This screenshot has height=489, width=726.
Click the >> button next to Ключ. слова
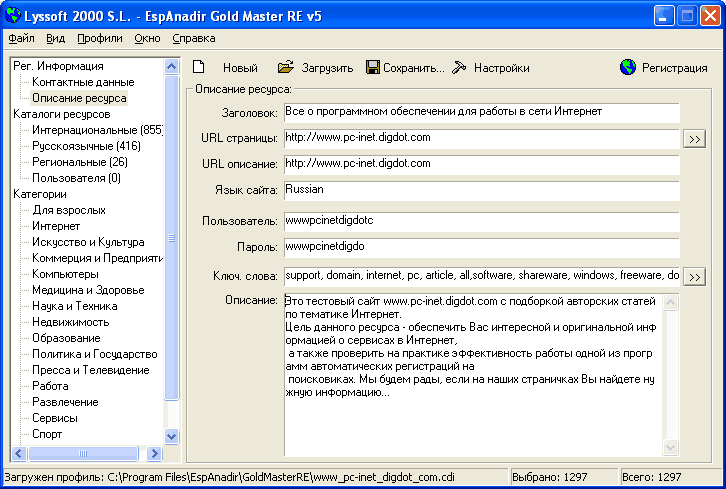pyautogui.click(x=694, y=277)
